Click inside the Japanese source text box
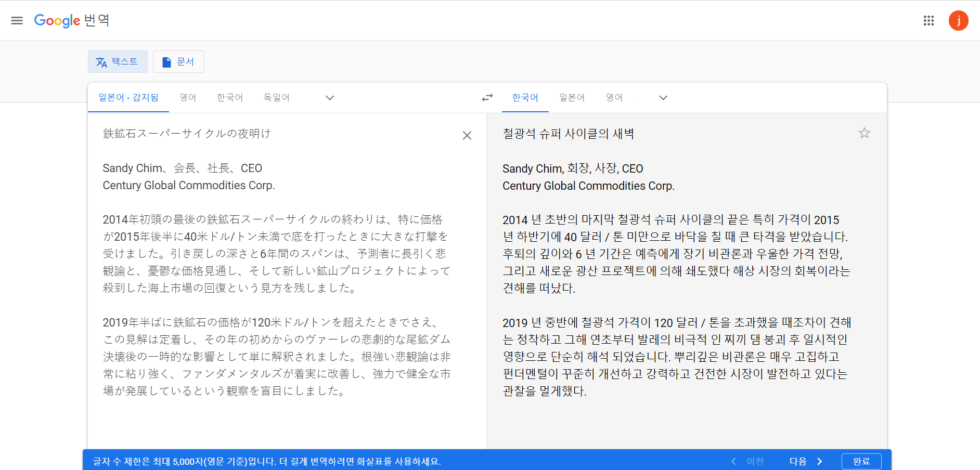Viewport: 980px width, 470px height. pyautogui.click(x=277, y=263)
